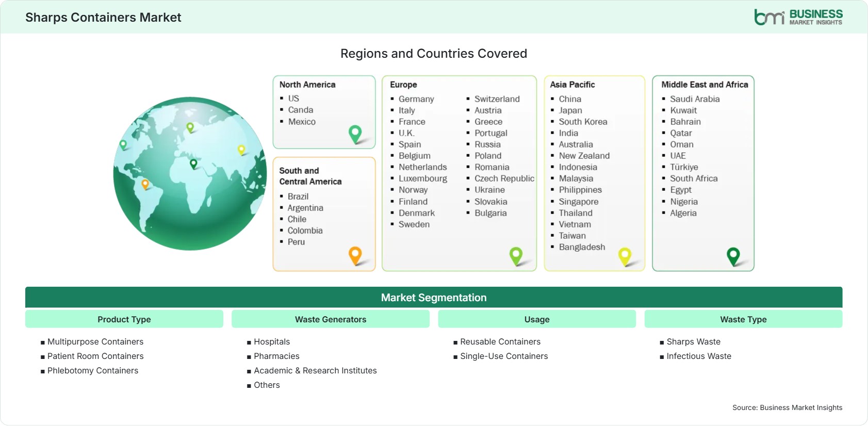The width and height of the screenshot is (868, 426).
Task: Click Infectious Waste under Waste Type
Action: click(x=699, y=356)
